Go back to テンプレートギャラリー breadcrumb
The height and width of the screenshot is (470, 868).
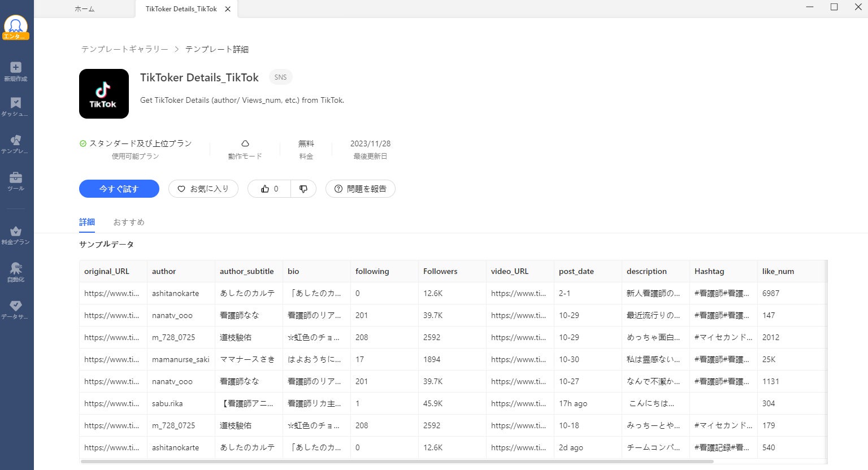pyautogui.click(x=125, y=49)
